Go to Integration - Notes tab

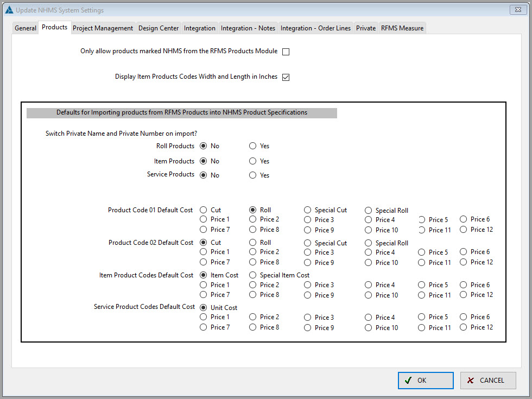[248, 28]
